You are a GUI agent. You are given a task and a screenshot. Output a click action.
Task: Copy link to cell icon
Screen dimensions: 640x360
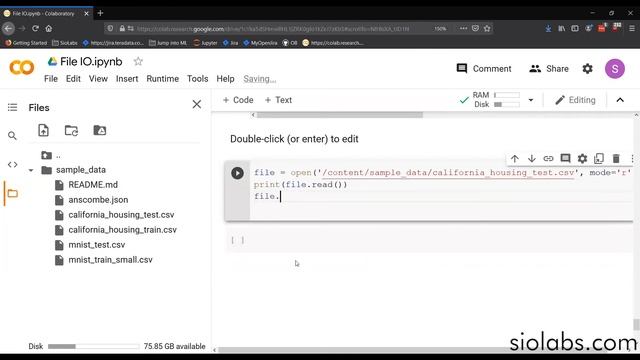548,158
